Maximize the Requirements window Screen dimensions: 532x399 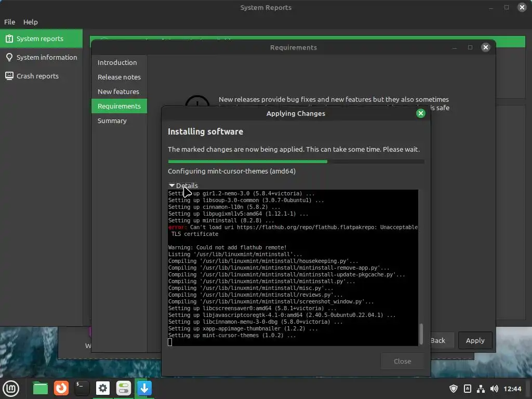[x=470, y=47]
